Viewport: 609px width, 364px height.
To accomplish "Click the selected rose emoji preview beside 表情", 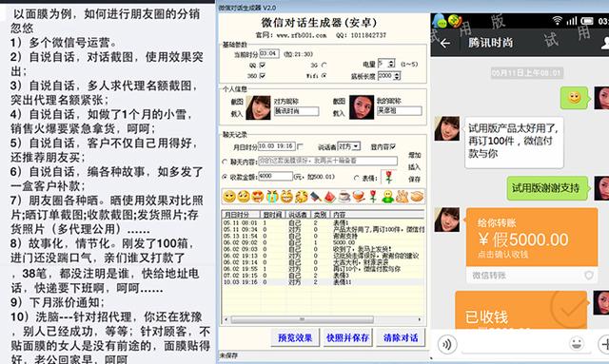I will tap(389, 177).
